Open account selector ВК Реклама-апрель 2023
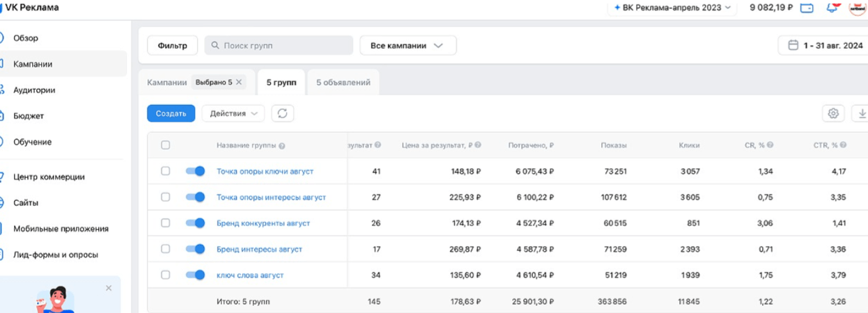 point(672,8)
